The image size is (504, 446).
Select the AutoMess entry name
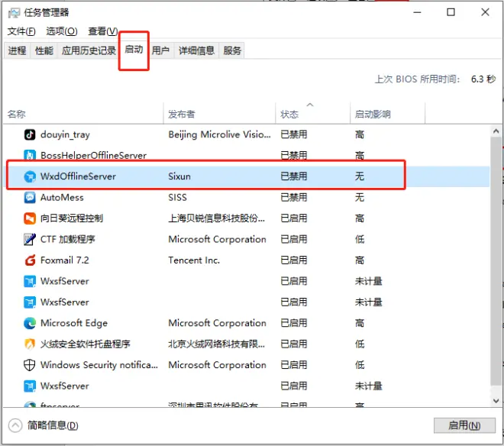click(x=62, y=197)
